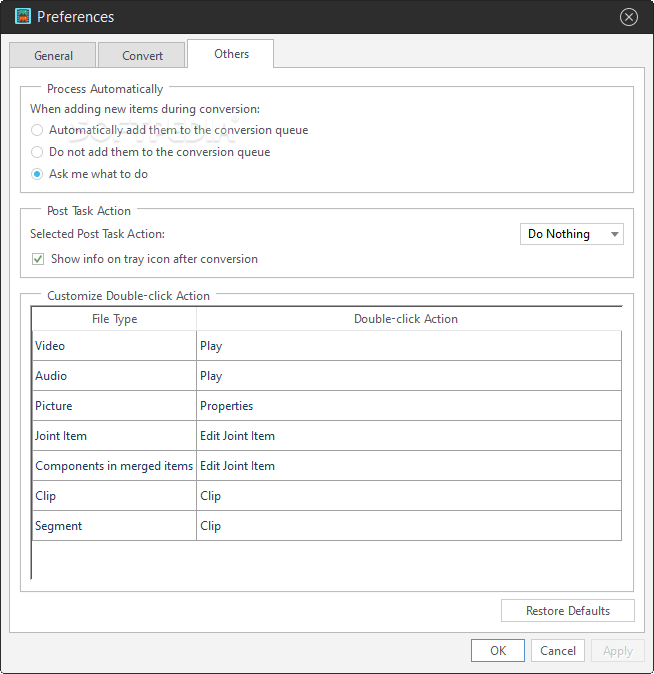Select the Joint Item file type cell
The width and height of the screenshot is (654, 674).
click(114, 436)
